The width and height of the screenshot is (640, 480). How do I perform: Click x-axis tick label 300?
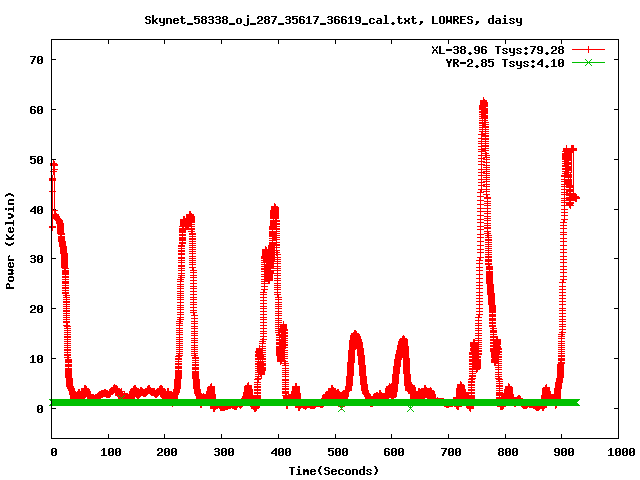[224, 452]
